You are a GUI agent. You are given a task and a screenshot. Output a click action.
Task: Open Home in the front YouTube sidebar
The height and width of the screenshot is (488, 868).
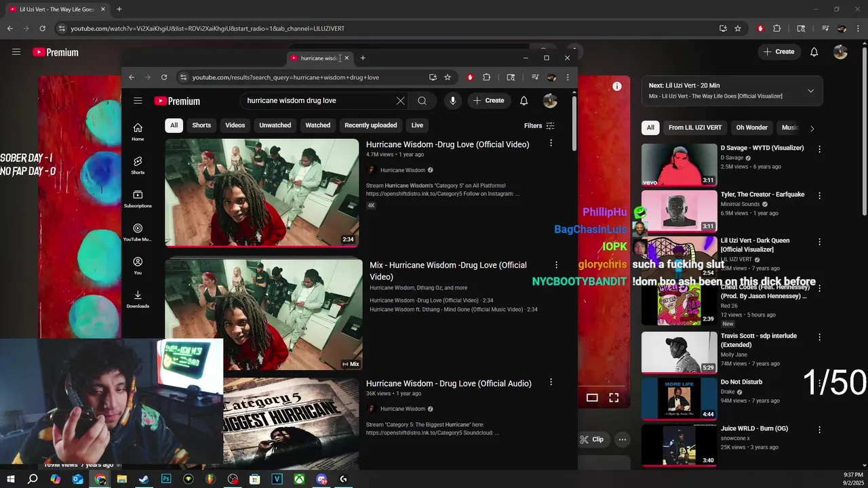click(138, 132)
